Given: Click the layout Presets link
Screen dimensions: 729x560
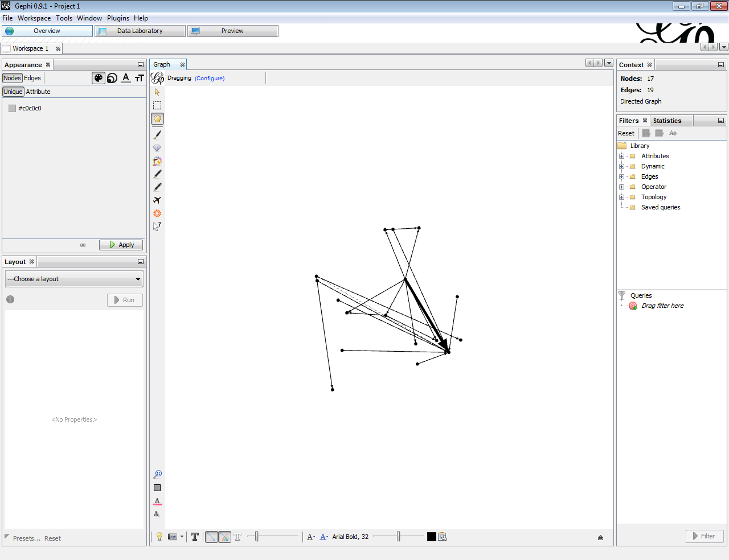Looking at the screenshot, I should click(27, 538).
